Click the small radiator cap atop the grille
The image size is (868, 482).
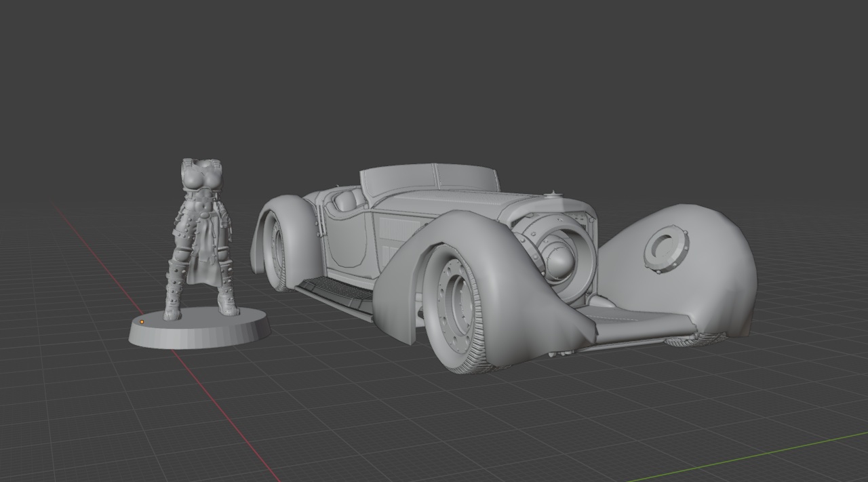(555, 194)
